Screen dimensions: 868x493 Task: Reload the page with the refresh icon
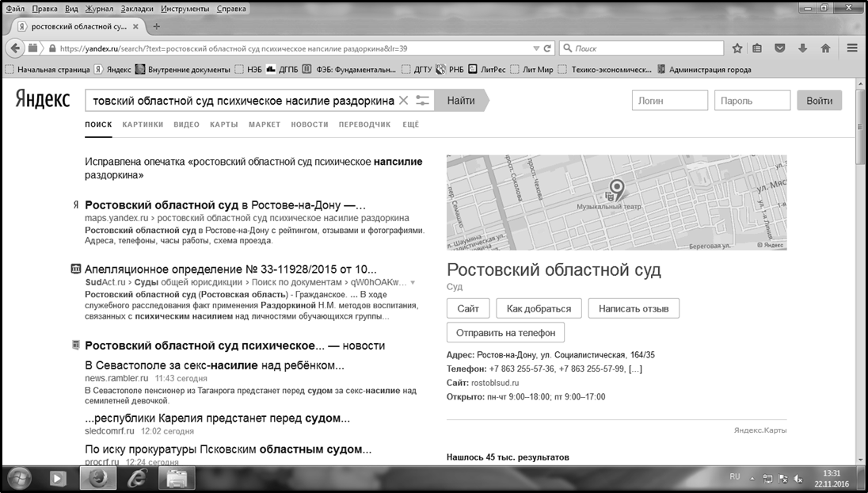click(x=547, y=48)
